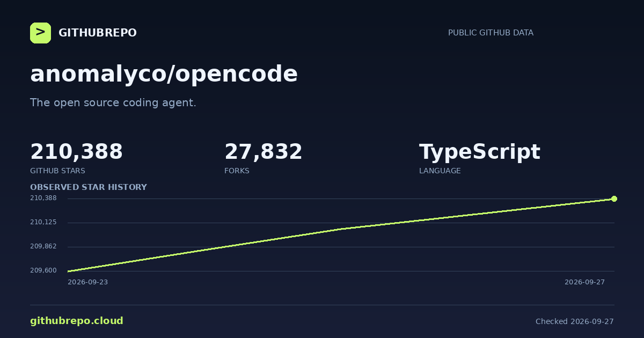Click the OBSERVED STAR HISTORY heading
Viewport: 644px width, 338px height.
coord(89,187)
